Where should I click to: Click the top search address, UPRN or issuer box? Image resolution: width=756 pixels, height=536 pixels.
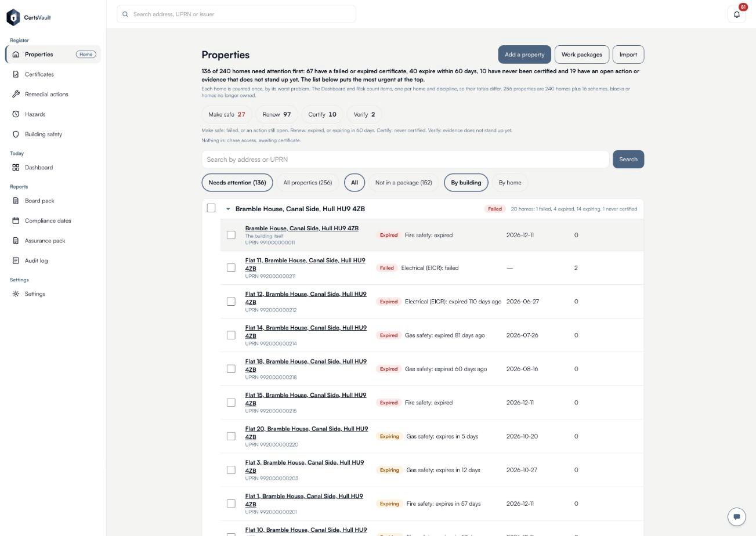(x=236, y=15)
